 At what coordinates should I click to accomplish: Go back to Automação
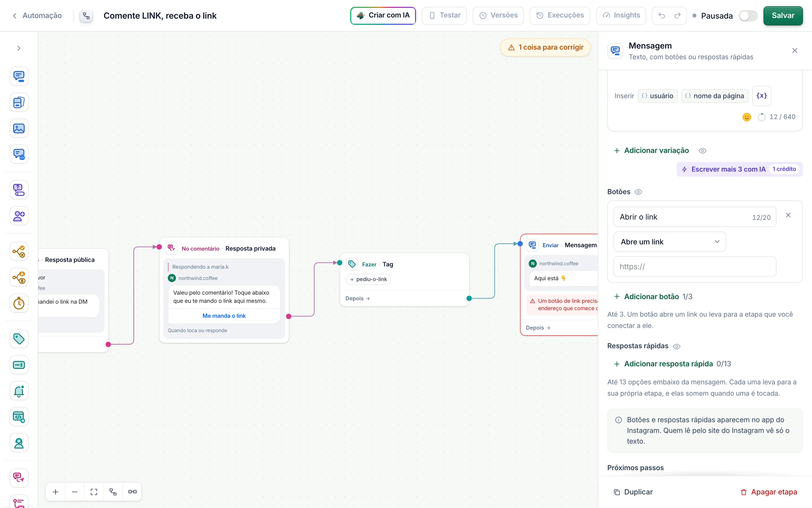click(37, 16)
